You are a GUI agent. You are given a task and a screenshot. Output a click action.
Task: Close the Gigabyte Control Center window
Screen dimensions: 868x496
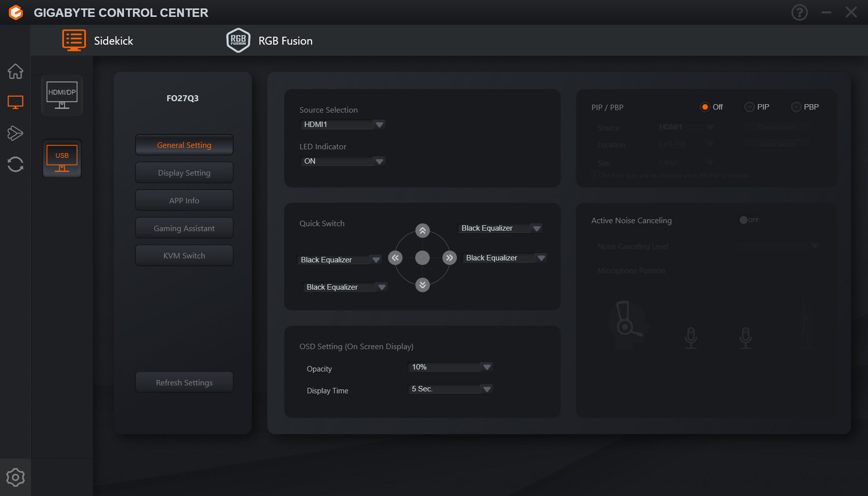(x=851, y=12)
